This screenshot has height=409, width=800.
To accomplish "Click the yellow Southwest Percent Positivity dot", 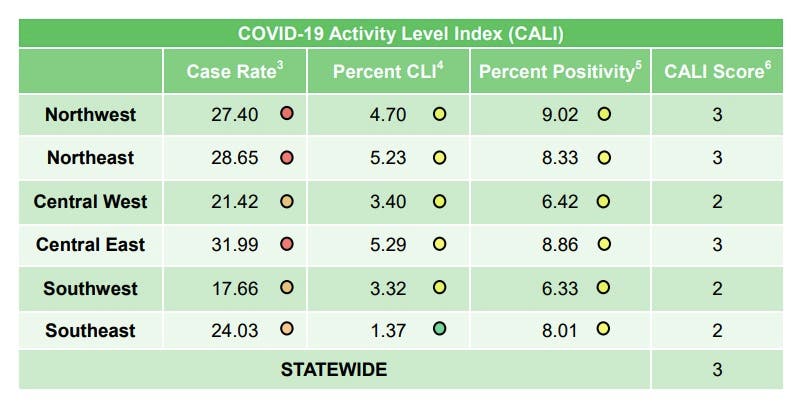I will (x=603, y=289).
